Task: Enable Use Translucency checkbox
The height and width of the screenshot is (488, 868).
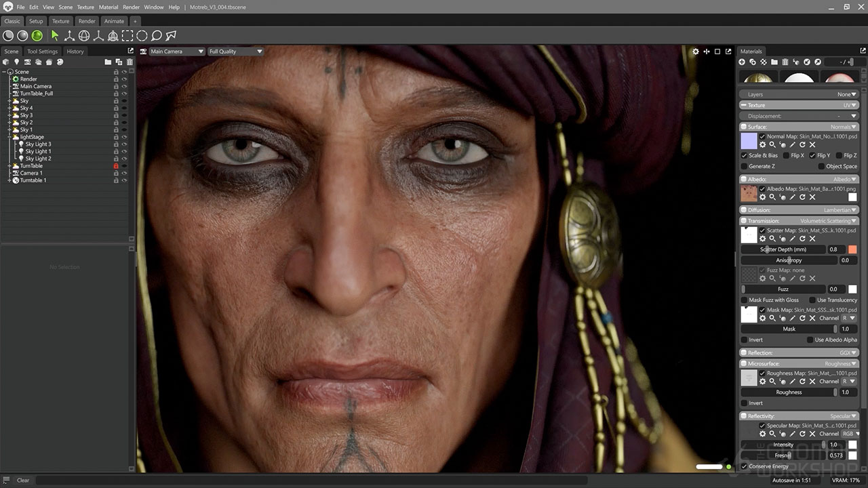Action: click(812, 300)
